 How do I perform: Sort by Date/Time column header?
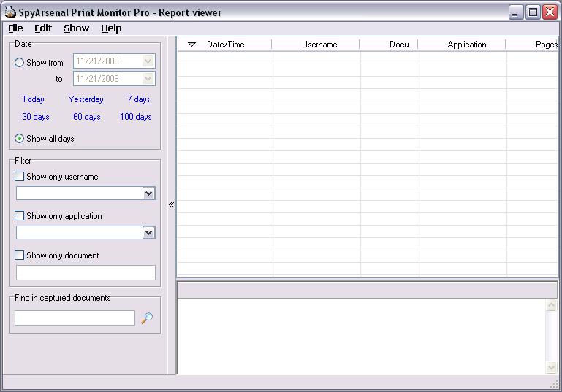pos(225,45)
